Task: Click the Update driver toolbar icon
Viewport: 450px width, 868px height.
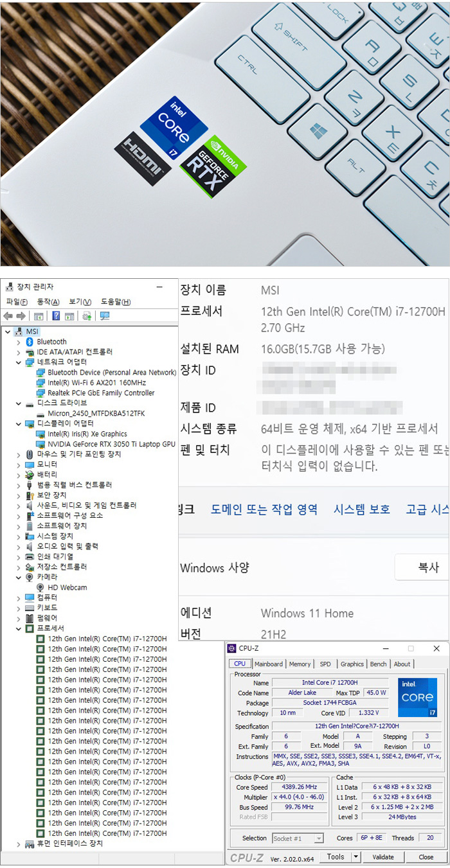Action: pyautogui.click(x=87, y=316)
